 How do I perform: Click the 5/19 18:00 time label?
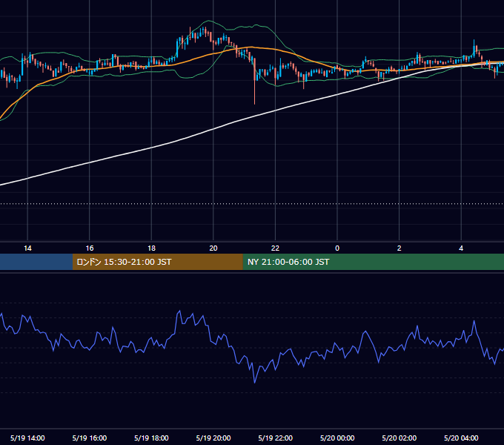coord(151,438)
